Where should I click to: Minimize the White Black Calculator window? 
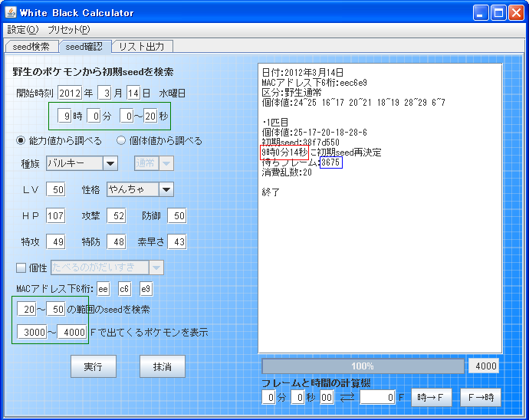(481, 13)
